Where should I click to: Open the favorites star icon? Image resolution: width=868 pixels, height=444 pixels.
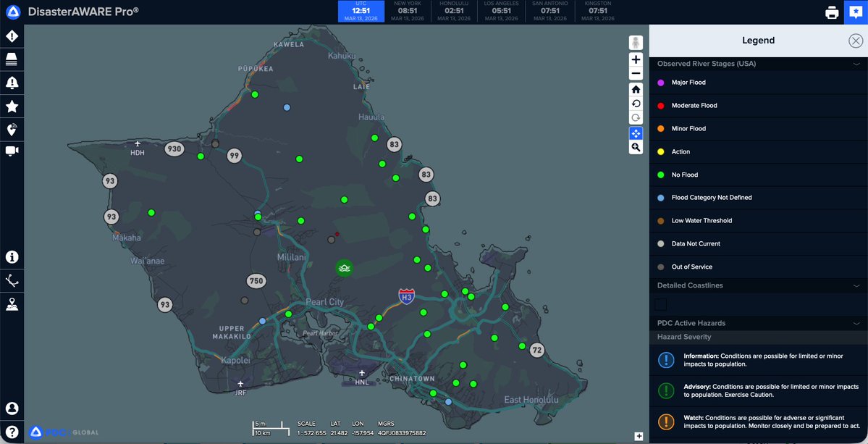click(12, 107)
